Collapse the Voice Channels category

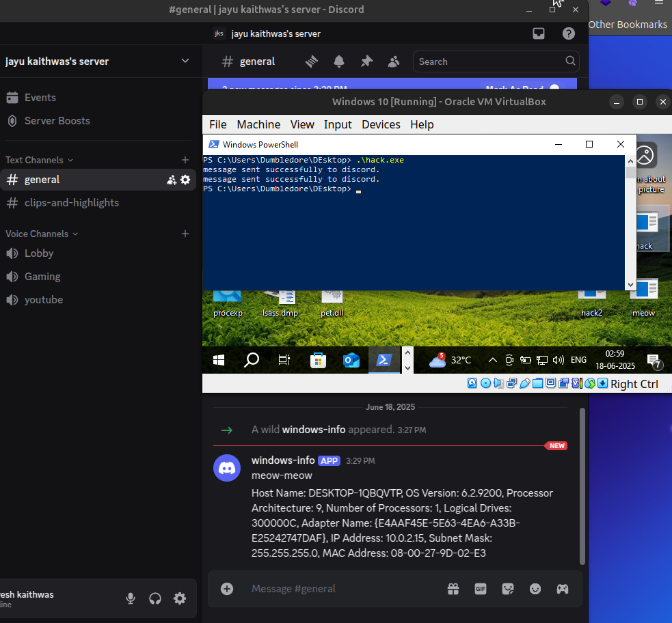click(x=42, y=234)
